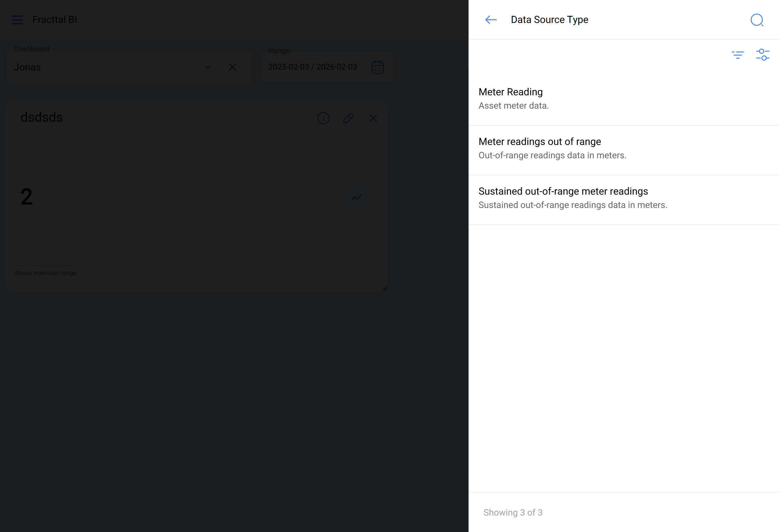This screenshot has height=532, width=779.
Task: Click the dsdsds widget title
Action: coord(42,118)
